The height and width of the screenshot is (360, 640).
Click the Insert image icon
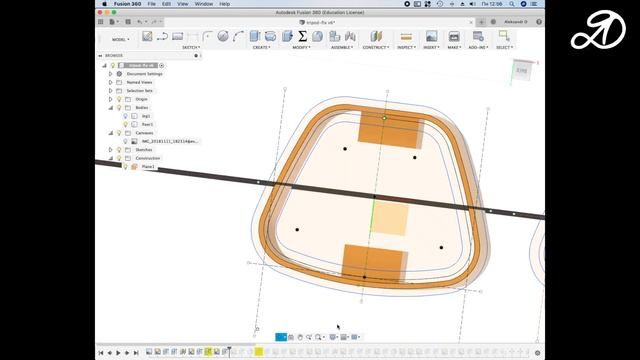click(431, 36)
